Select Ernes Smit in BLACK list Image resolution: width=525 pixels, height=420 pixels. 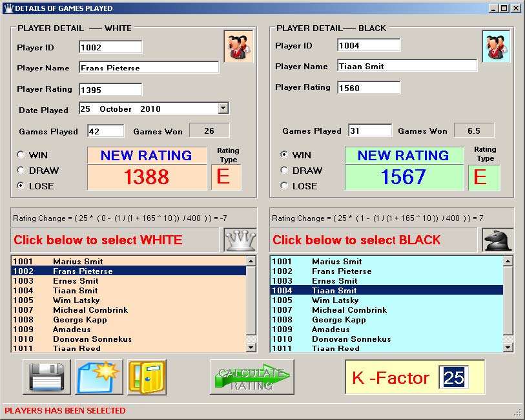tap(387, 280)
